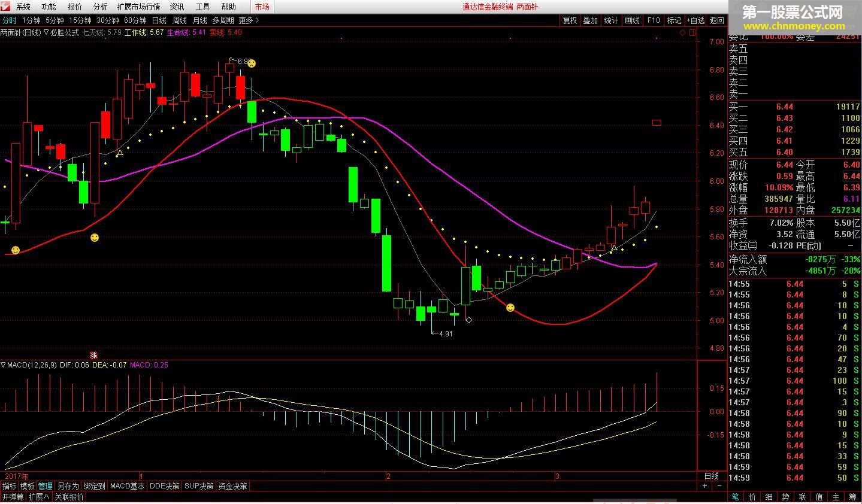The height and width of the screenshot is (504, 862).
Task: Click the 复权 toolbar button
Action: point(570,20)
